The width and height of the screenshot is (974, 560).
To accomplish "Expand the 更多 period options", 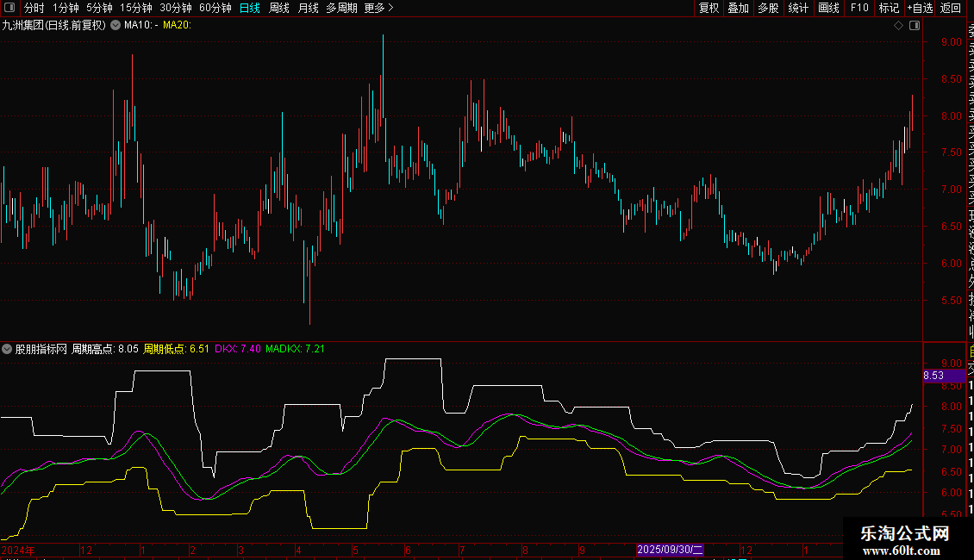I will click(x=378, y=8).
